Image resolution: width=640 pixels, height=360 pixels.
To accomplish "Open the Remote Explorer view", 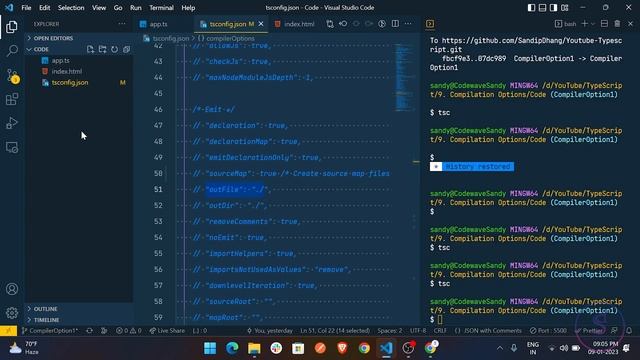I will (x=12, y=147).
